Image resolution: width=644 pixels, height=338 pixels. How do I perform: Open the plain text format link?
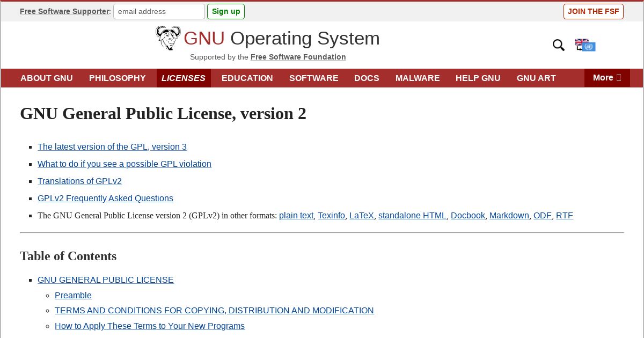click(x=296, y=215)
